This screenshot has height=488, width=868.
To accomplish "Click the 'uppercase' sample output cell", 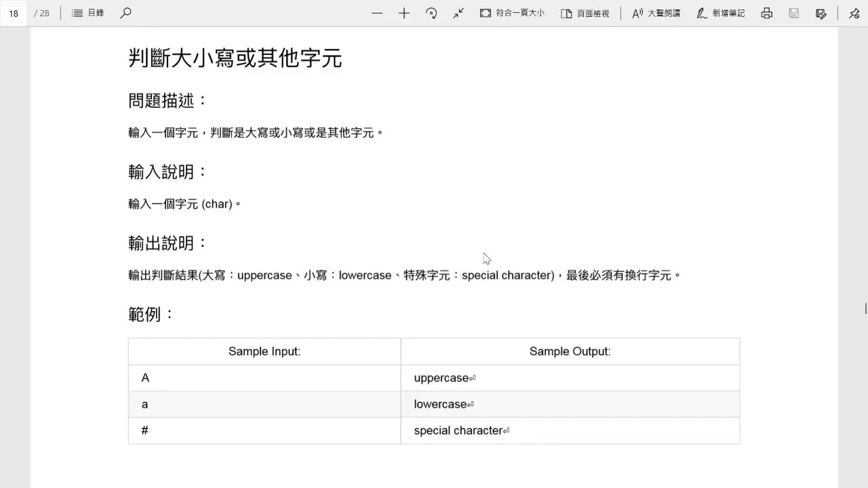I will pyautogui.click(x=570, y=378).
